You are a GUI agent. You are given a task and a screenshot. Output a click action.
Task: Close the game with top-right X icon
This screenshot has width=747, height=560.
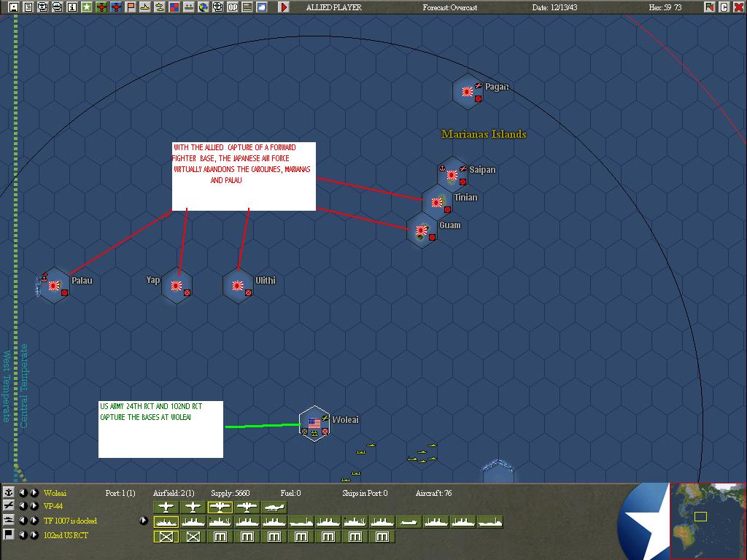coord(739,7)
